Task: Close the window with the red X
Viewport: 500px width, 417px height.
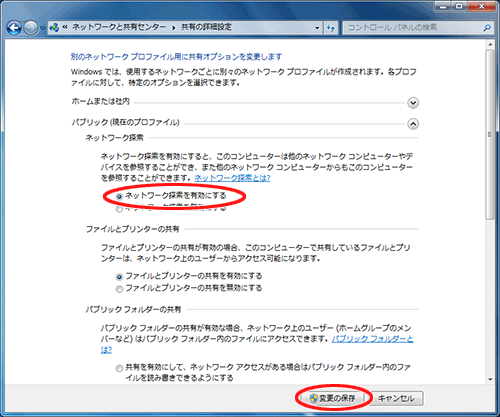Action: coord(482,6)
